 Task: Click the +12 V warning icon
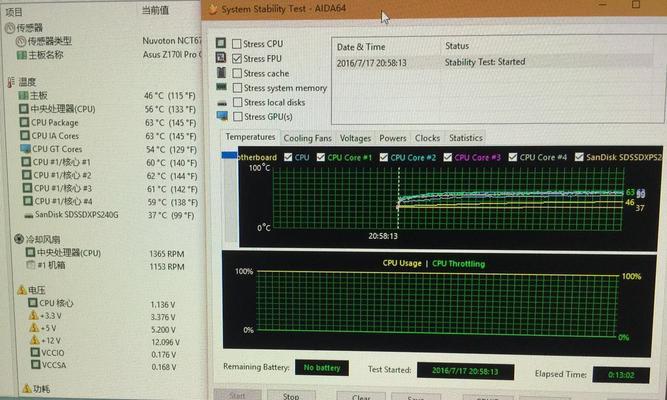pos(35,340)
